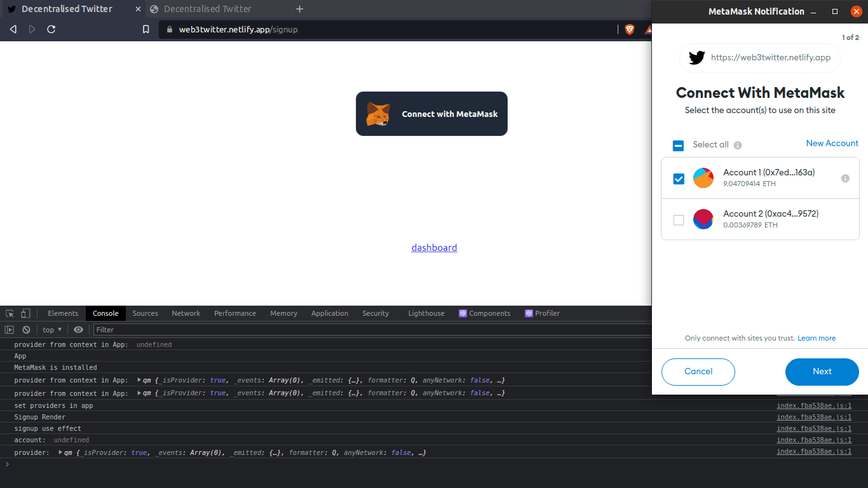Switch to the Elements tab in DevTools
The height and width of the screenshot is (488, 868).
click(63, 313)
